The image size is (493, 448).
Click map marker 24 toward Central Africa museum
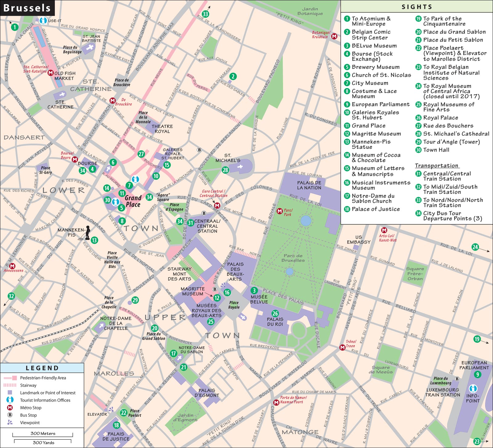475,247
